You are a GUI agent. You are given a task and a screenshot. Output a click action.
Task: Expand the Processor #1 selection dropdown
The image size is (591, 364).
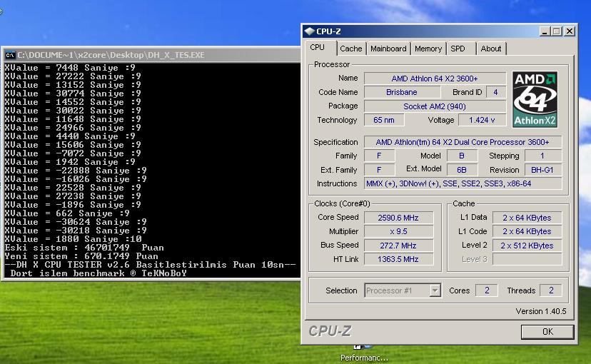tap(435, 290)
